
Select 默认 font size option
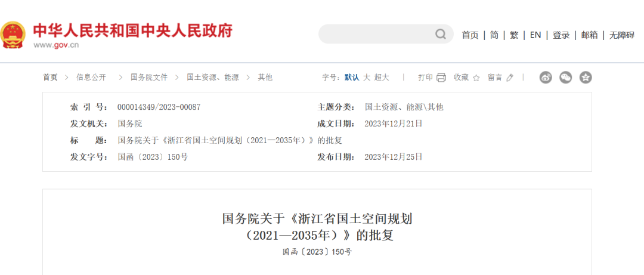click(352, 78)
